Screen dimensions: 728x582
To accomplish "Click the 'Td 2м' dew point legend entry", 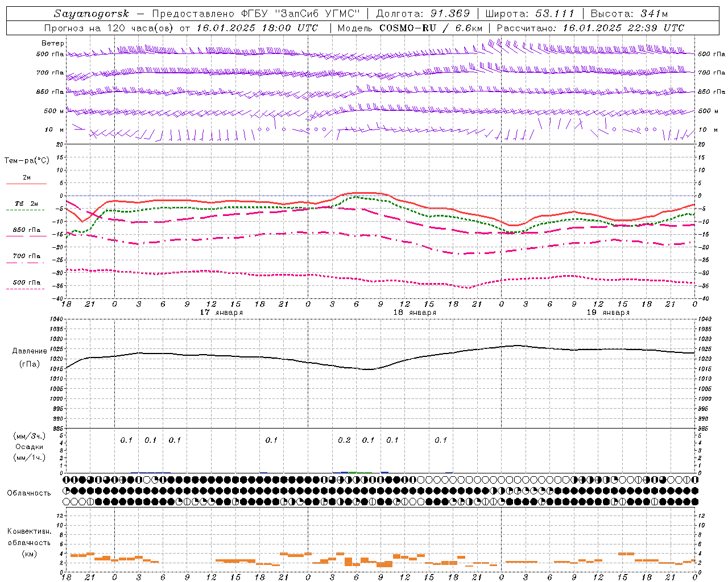I will tap(27, 203).
